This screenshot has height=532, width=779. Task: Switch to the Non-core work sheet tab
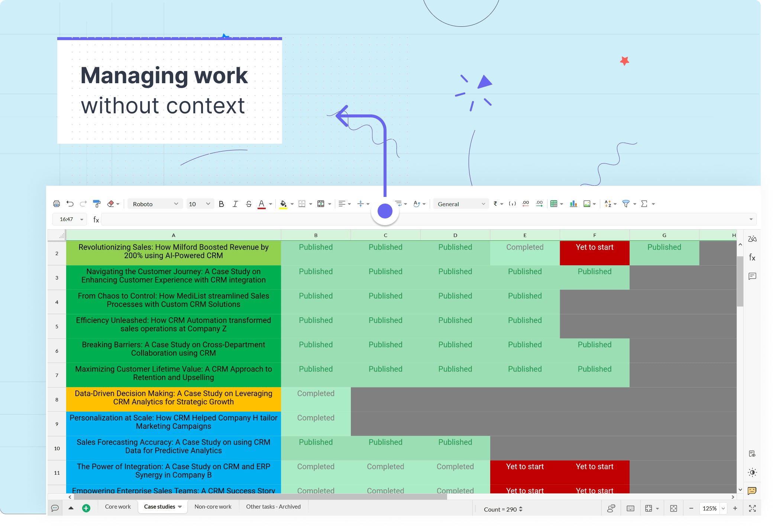213,506
